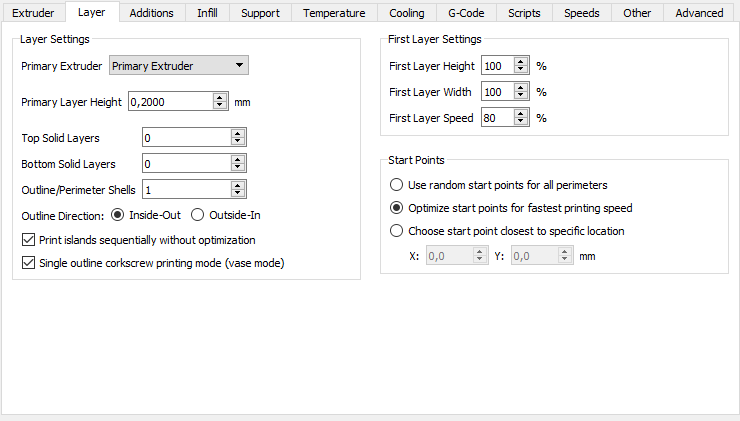Disable print islands sequentially without optimization

pyautogui.click(x=28, y=240)
